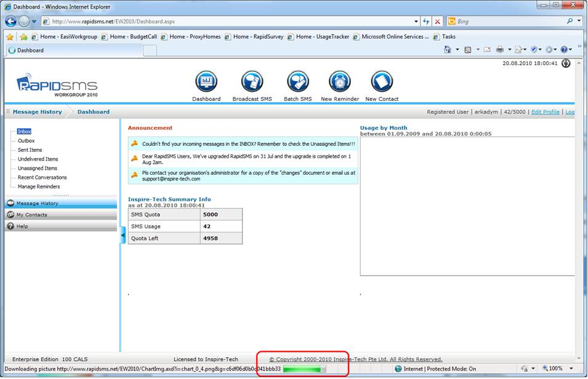Expand the Feeds button dropdown arrow
588x379 pixels.
(477, 49)
